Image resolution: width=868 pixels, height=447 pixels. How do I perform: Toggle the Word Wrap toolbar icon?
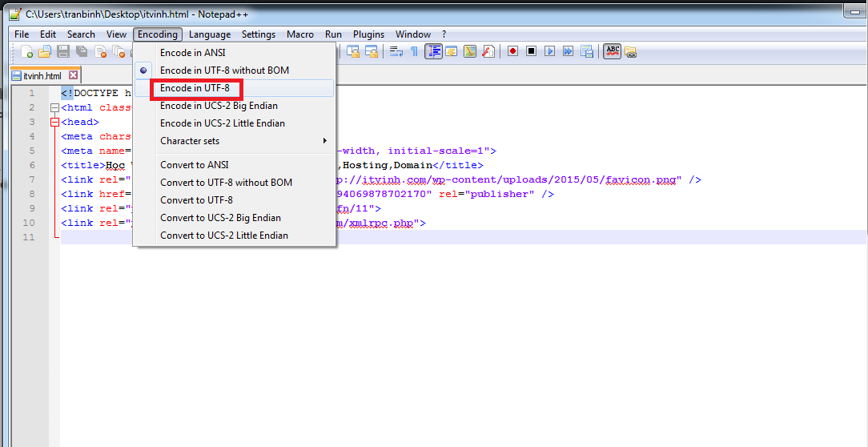(x=396, y=52)
